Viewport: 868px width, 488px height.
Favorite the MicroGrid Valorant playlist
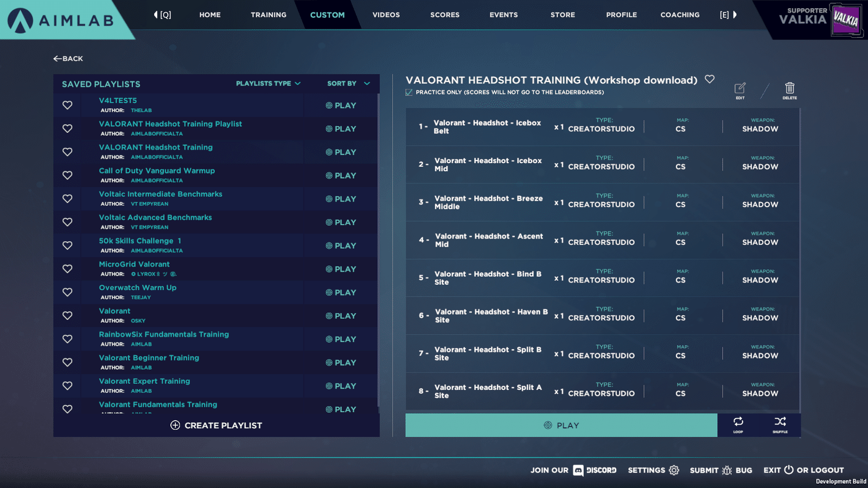pos(67,268)
